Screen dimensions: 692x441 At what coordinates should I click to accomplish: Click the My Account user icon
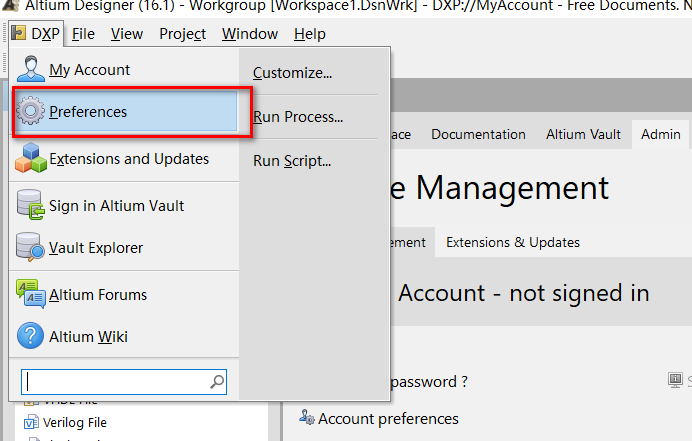(x=30, y=68)
